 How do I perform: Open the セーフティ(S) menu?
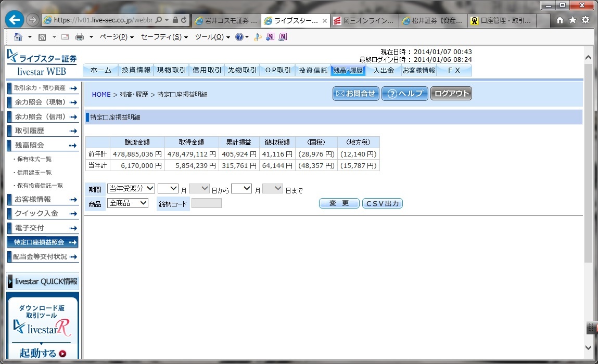point(164,37)
